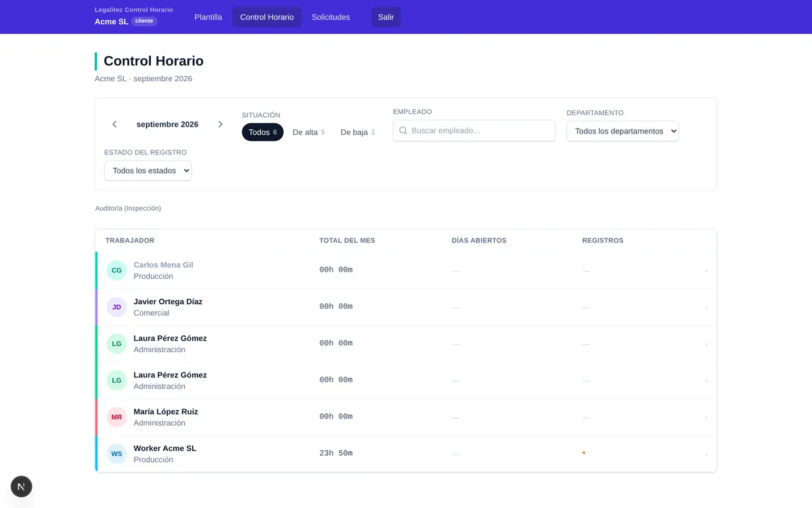Image resolution: width=812 pixels, height=508 pixels.
Task: Open María López Ruiz row via right chevron
Action: (706, 417)
